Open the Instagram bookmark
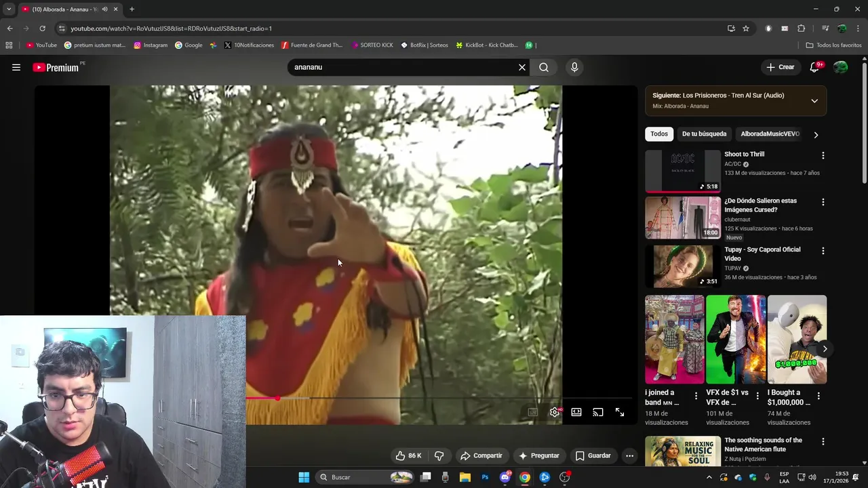Viewport: 868px width, 488px height. [151, 45]
